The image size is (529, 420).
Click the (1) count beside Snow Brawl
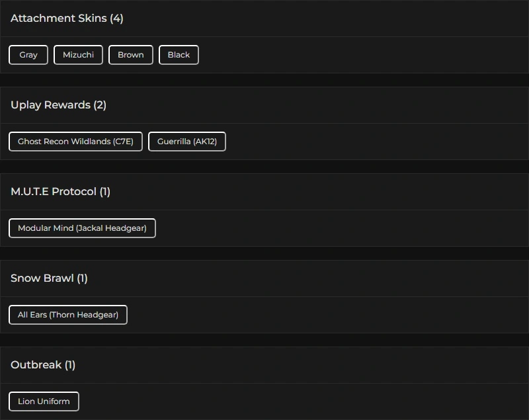pos(82,278)
